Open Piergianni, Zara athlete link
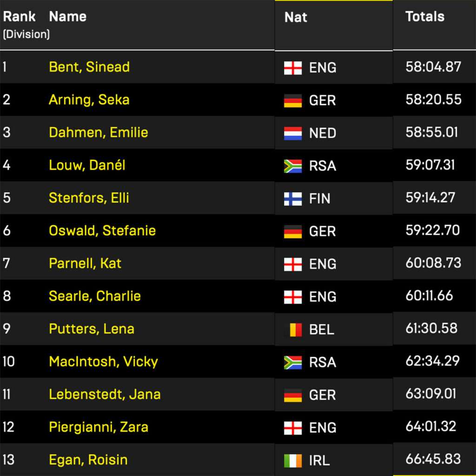 coord(99,427)
